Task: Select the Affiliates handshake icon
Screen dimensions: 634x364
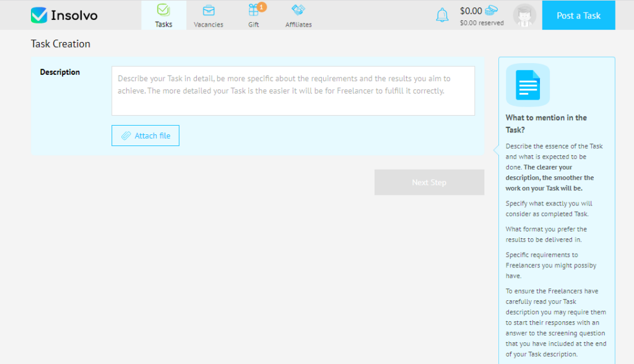Action: (x=298, y=10)
